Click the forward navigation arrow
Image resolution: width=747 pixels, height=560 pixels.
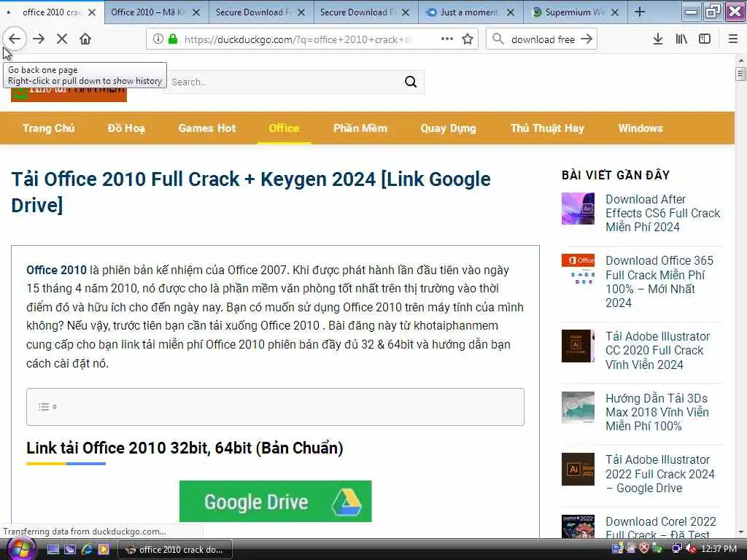pyautogui.click(x=39, y=39)
